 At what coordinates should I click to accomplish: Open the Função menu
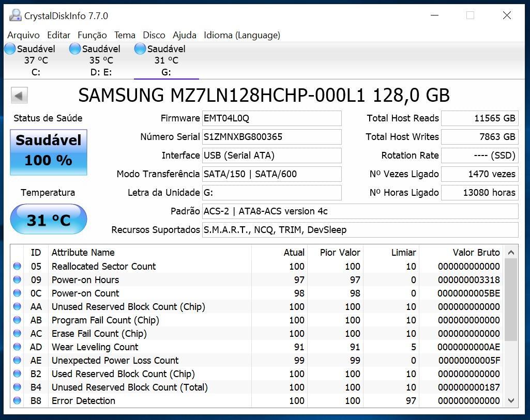click(x=92, y=35)
